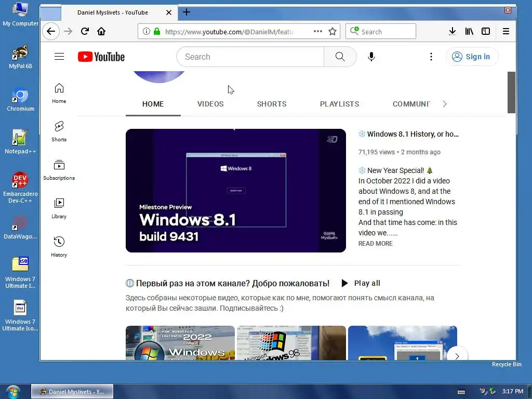Select the Windows 7 Ultimate Iso file icon
Viewport: 532px width, 399px height.
click(x=20, y=315)
